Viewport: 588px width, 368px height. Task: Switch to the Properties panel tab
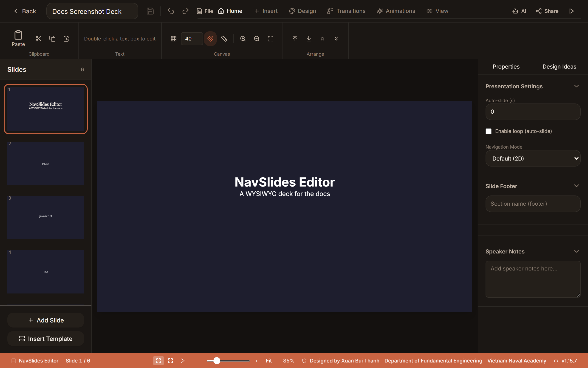[506, 67]
